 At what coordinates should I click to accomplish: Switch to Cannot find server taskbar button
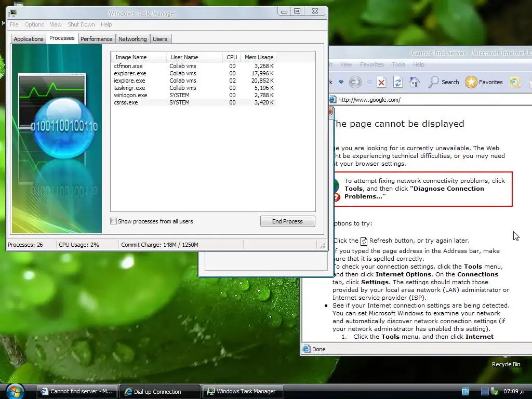77,391
